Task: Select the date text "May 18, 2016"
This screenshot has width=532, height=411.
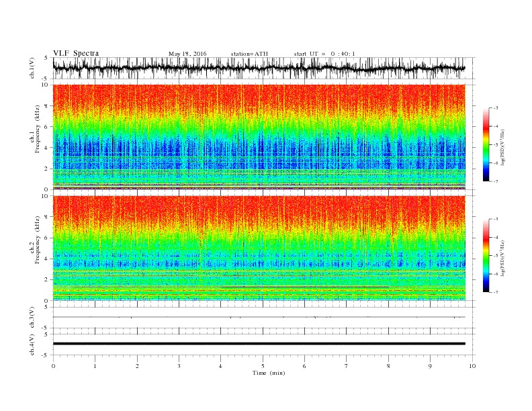Action: tap(187, 54)
